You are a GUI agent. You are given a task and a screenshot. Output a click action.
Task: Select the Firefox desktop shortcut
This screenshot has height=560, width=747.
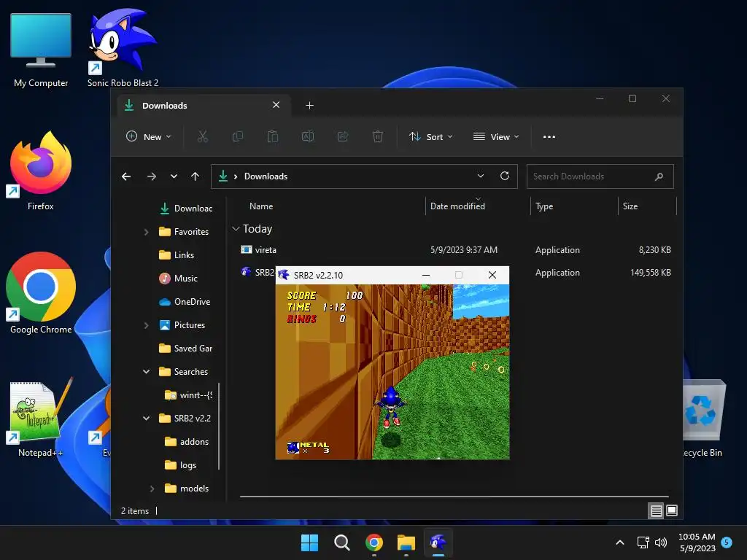pos(41,171)
